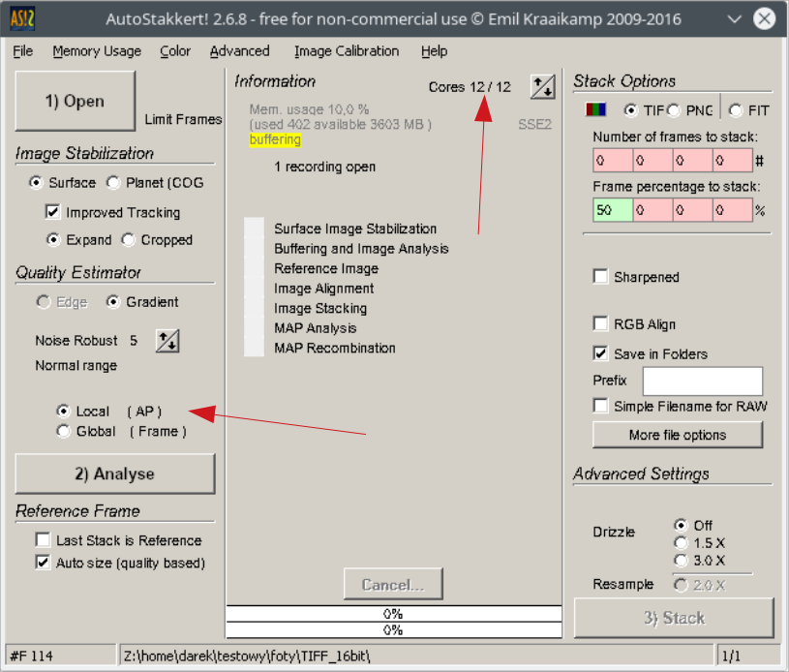Select the Gradient quality estimator

142,302
